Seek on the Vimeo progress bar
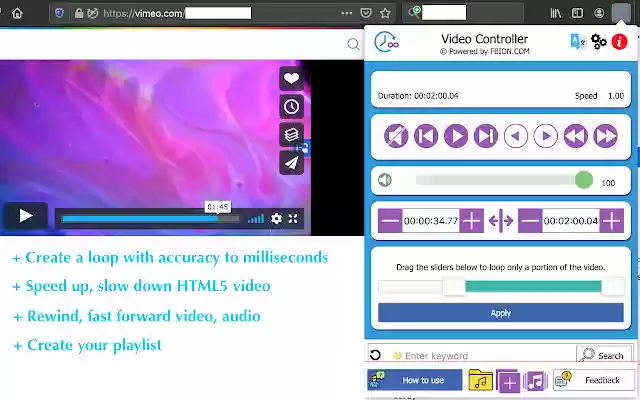 coord(150,219)
